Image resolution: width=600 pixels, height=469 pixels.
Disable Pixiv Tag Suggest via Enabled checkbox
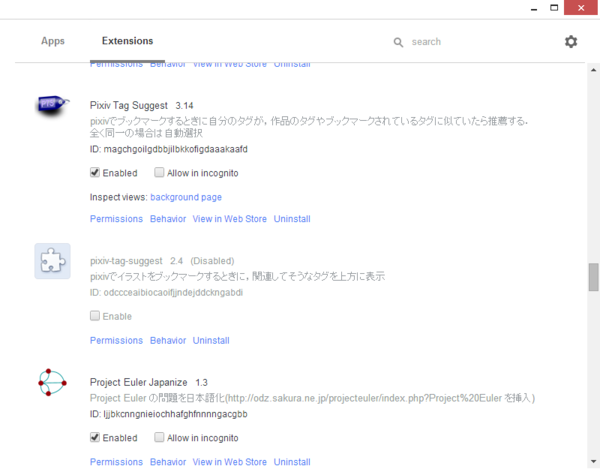pos(95,173)
